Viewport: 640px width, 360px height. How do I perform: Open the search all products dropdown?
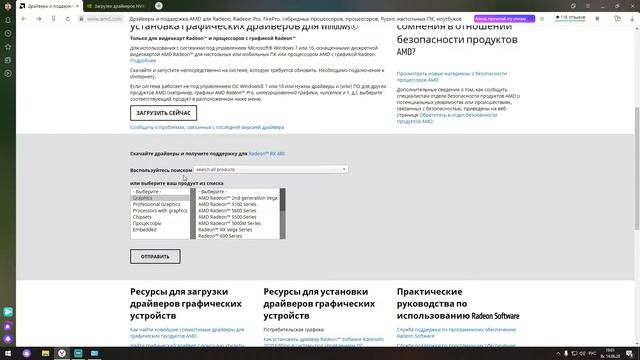271,169
